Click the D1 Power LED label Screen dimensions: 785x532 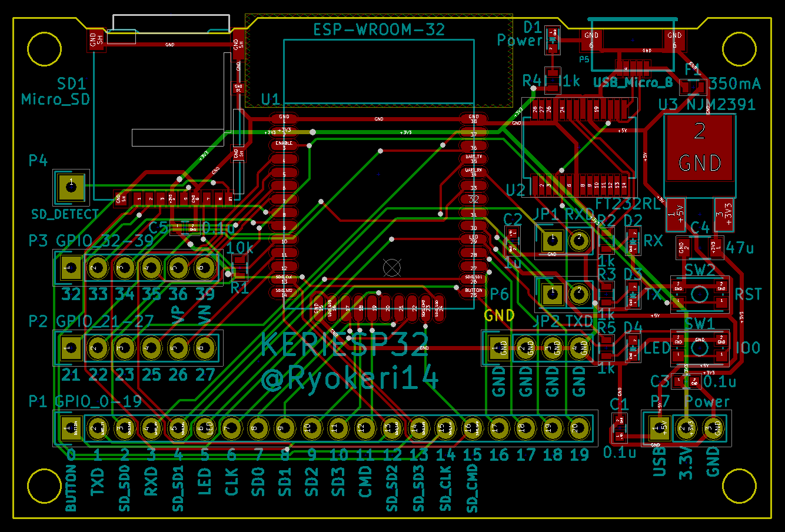(x=520, y=34)
